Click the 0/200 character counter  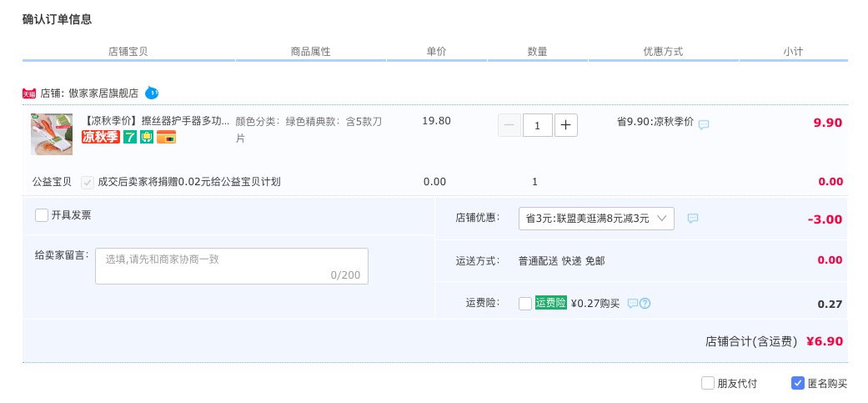click(345, 275)
